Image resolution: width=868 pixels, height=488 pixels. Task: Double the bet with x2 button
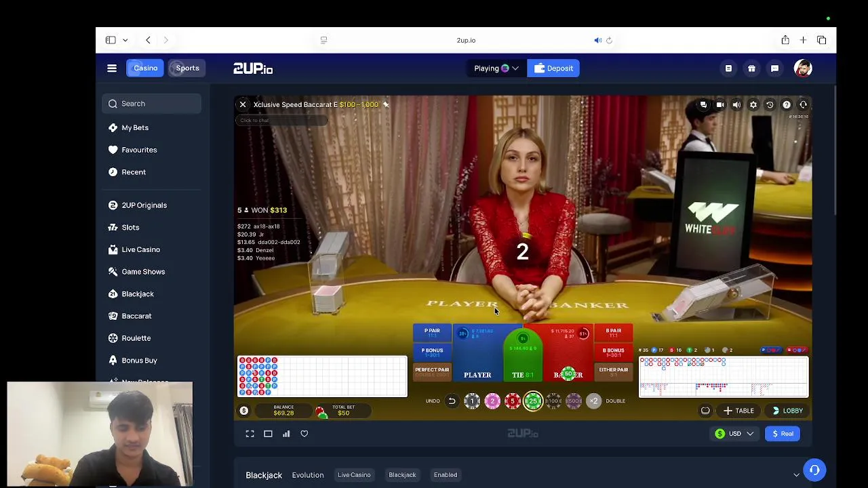594,401
